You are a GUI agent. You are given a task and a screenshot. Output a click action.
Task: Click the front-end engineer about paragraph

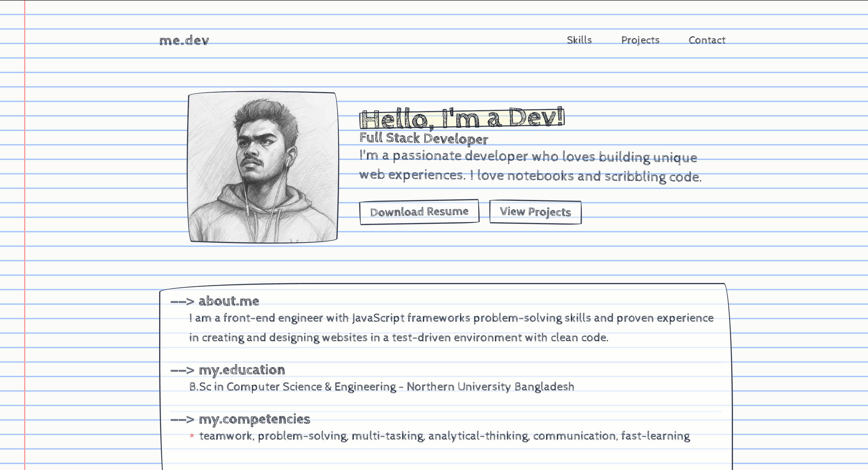[x=451, y=327]
